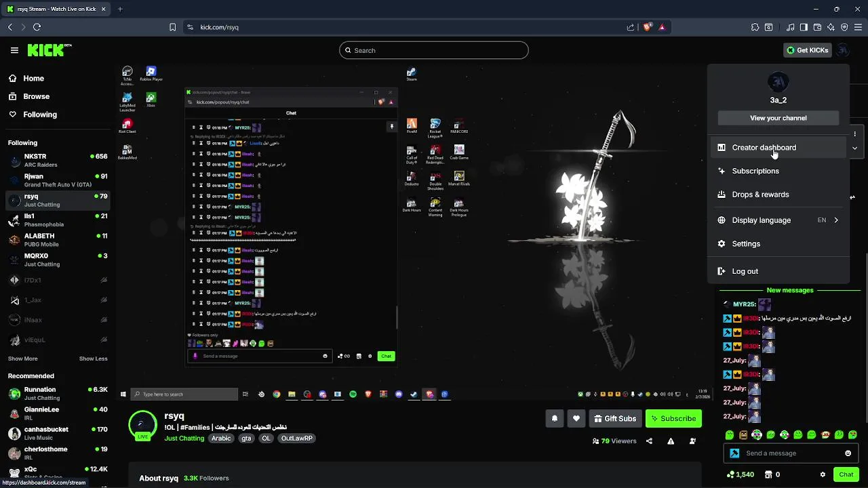This screenshot has height=488, width=868.
Task: Open Brave VPN shield icon
Action: click(x=844, y=27)
